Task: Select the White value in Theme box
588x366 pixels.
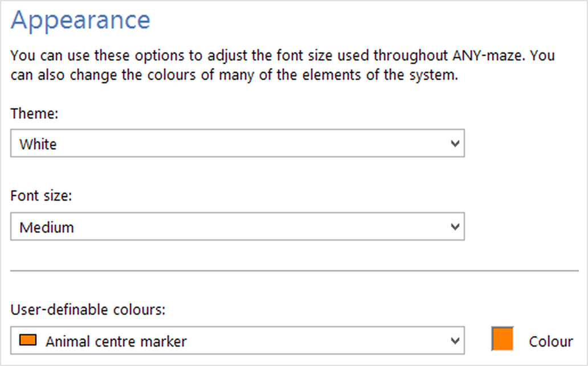Action: tap(38, 144)
